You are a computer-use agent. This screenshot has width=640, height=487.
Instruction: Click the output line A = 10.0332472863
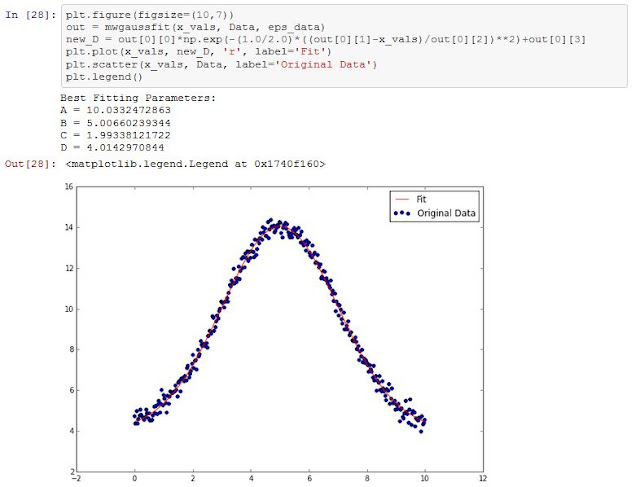116,110
